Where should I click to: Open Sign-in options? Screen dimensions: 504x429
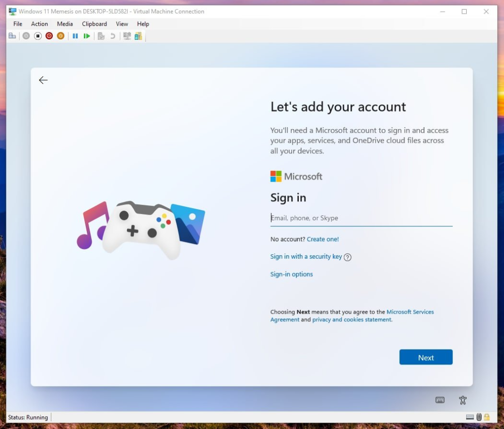point(292,274)
